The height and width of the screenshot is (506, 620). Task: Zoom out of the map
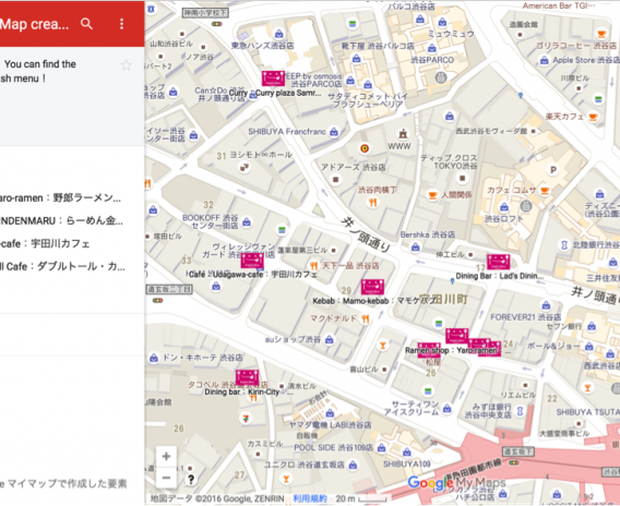pyautogui.click(x=166, y=477)
